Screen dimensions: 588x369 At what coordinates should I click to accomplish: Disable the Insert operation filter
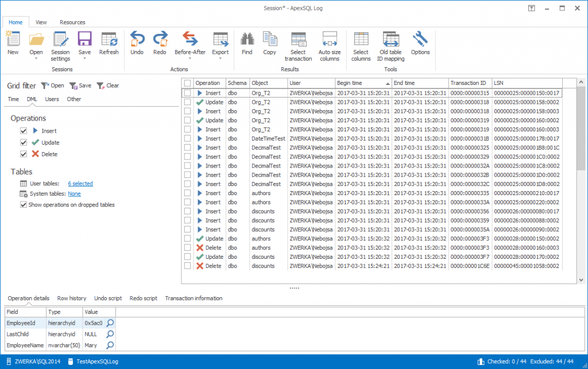(24, 130)
